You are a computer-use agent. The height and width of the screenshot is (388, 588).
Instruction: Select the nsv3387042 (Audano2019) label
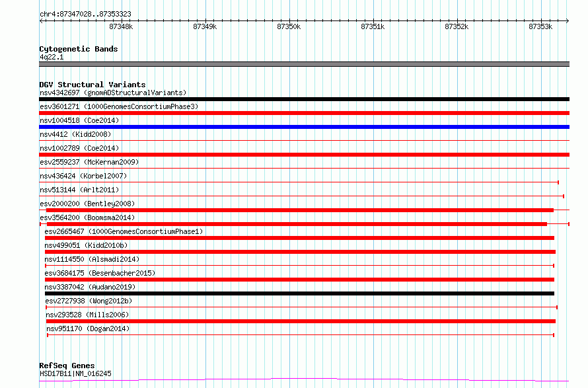point(90,287)
